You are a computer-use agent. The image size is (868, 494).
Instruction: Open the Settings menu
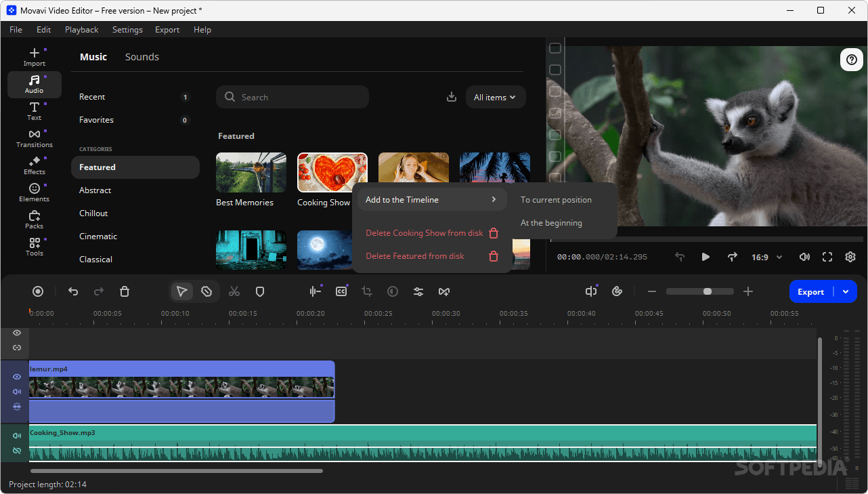tap(127, 30)
